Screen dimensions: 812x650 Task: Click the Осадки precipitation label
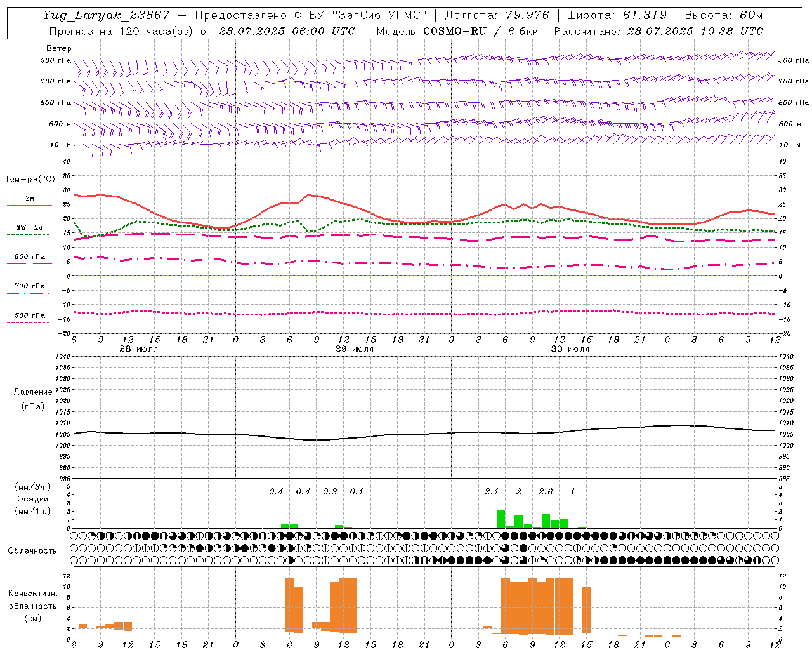tap(33, 499)
